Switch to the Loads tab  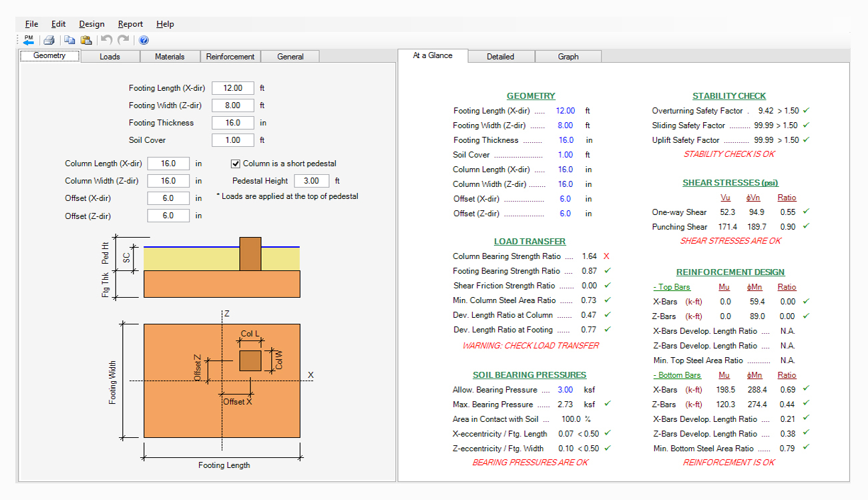[110, 57]
